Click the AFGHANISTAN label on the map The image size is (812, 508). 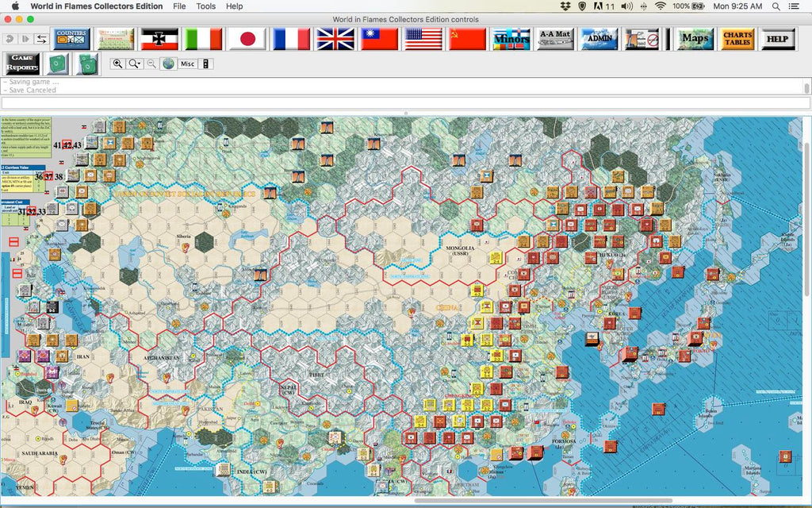(162, 358)
